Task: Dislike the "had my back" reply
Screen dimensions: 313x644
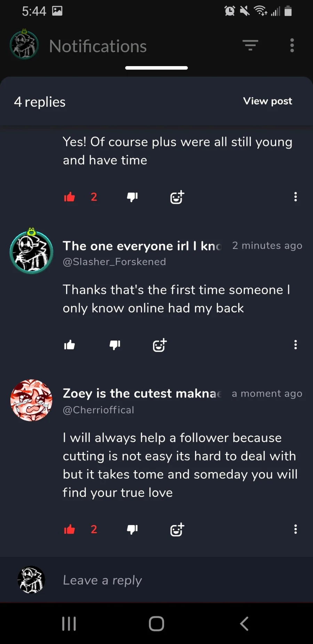Action: pyautogui.click(x=115, y=345)
